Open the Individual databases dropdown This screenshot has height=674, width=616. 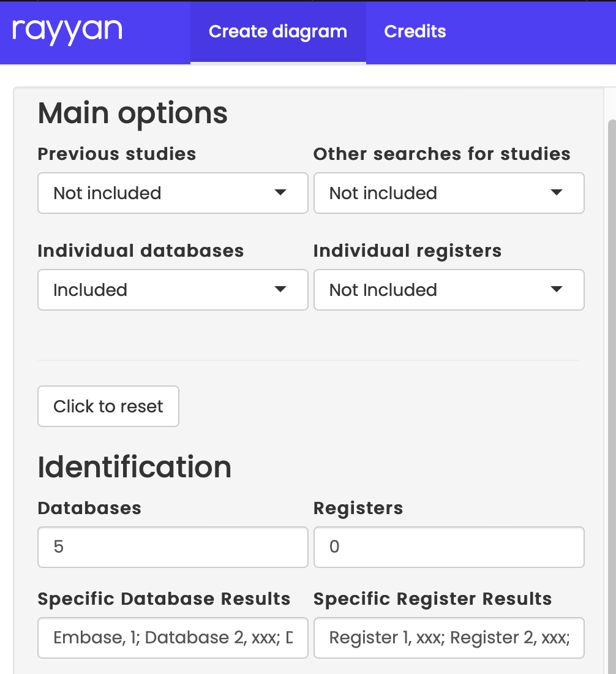pyautogui.click(x=173, y=290)
